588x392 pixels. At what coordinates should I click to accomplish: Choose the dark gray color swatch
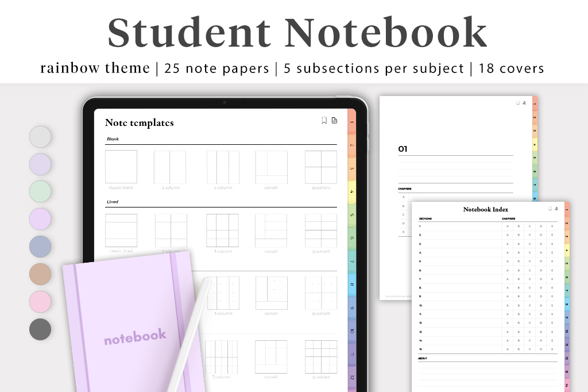coord(40,329)
